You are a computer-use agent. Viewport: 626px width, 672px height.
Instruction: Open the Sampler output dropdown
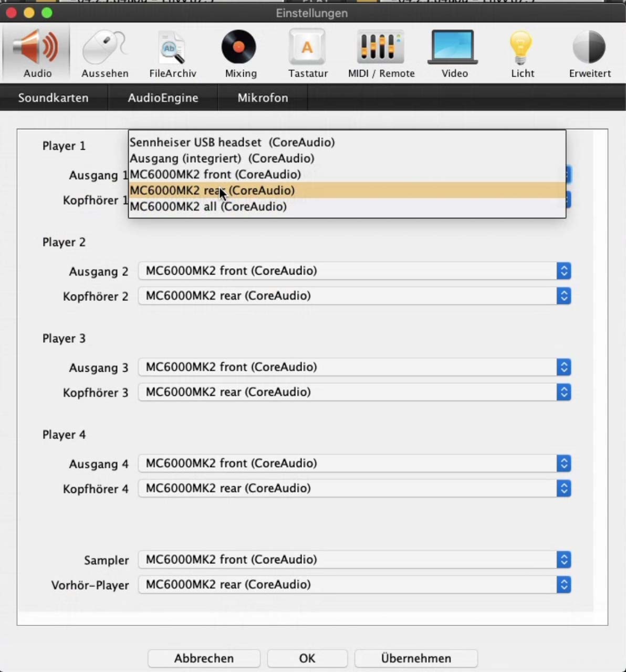coord(354,560)
